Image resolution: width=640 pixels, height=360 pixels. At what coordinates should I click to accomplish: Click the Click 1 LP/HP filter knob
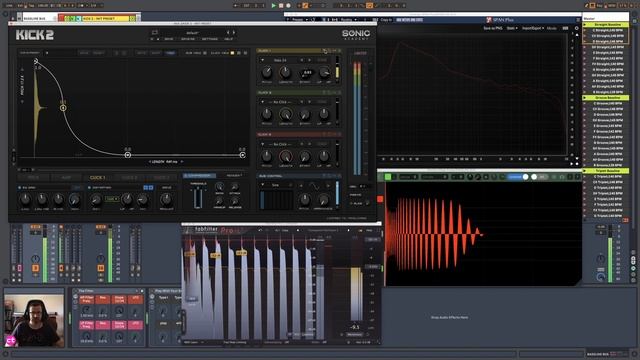click(x=324, y=73)
